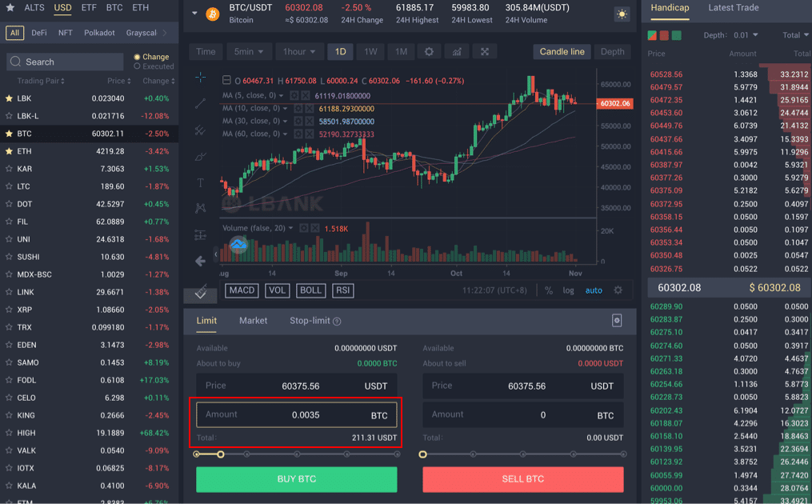Click the SELL BTC button
The width and height of the screenshot is (812, 504).
[x=523, y=479]
